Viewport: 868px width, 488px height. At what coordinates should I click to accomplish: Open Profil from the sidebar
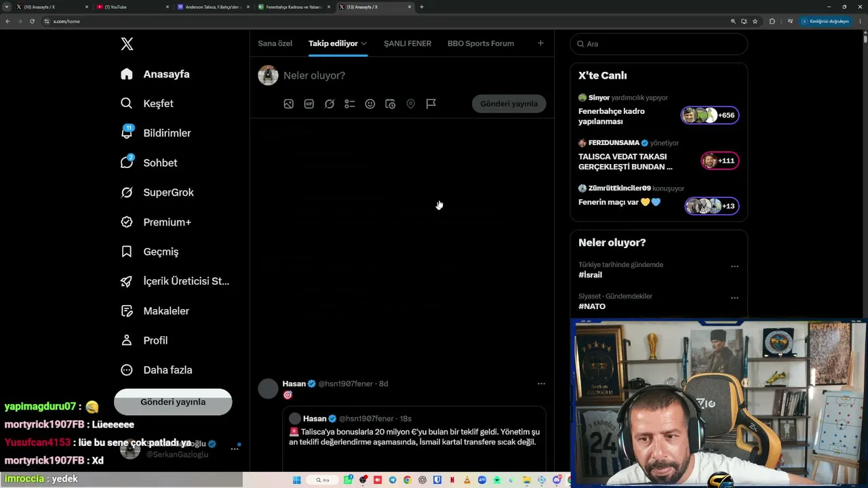pyautogui.click(x=144, y=340)
